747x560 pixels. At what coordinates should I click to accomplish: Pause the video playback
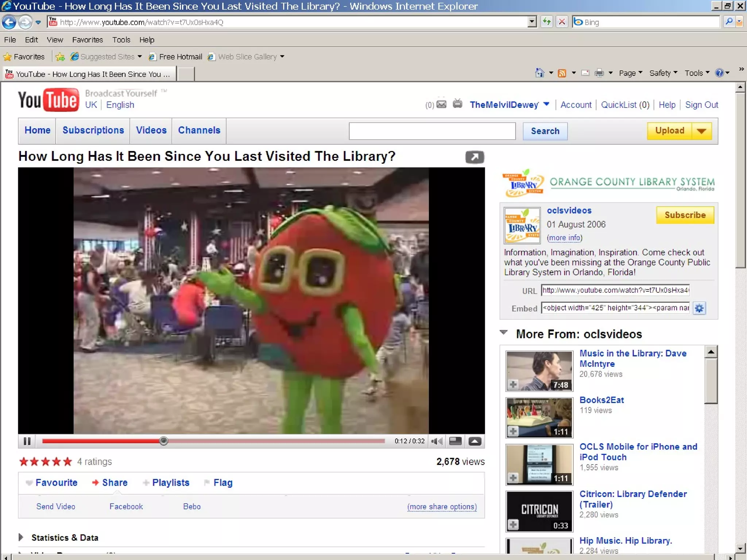click(27, 441)
